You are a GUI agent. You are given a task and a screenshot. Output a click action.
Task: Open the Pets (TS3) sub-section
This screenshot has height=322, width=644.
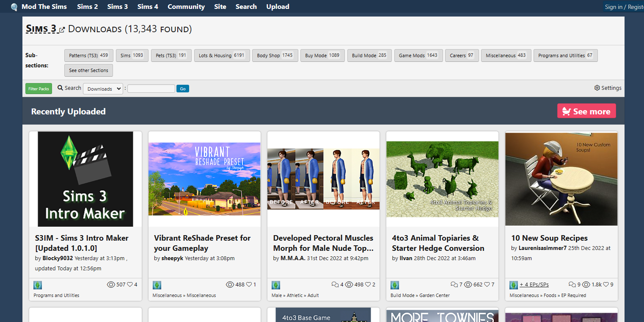(171, 56)
